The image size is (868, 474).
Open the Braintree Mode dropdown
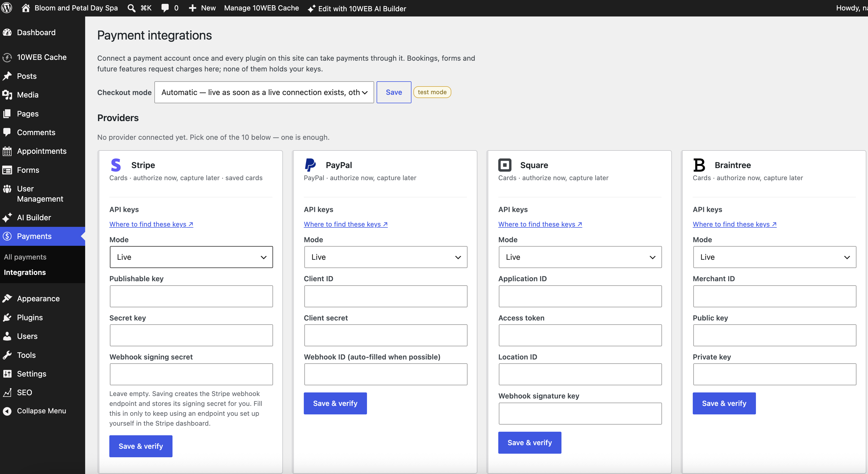pyautogui.click(x=775, y=257)
